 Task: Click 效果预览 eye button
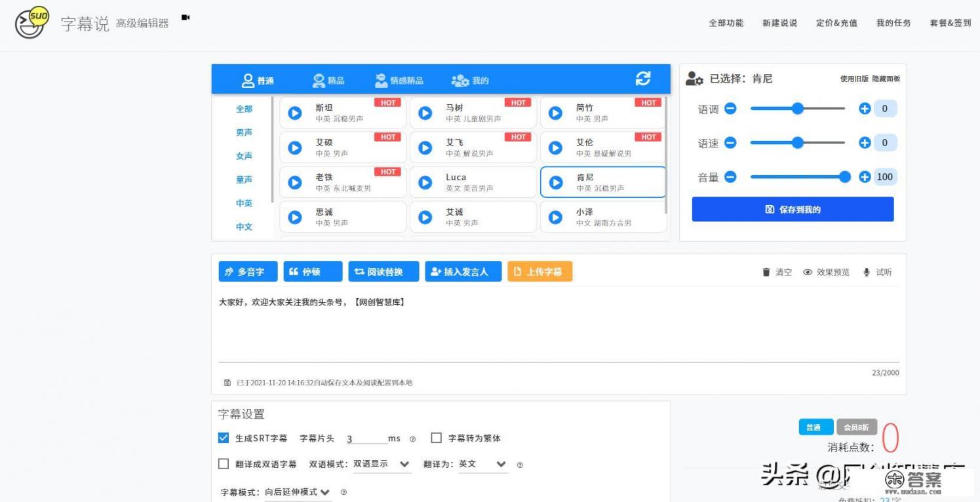coord(826,272)
